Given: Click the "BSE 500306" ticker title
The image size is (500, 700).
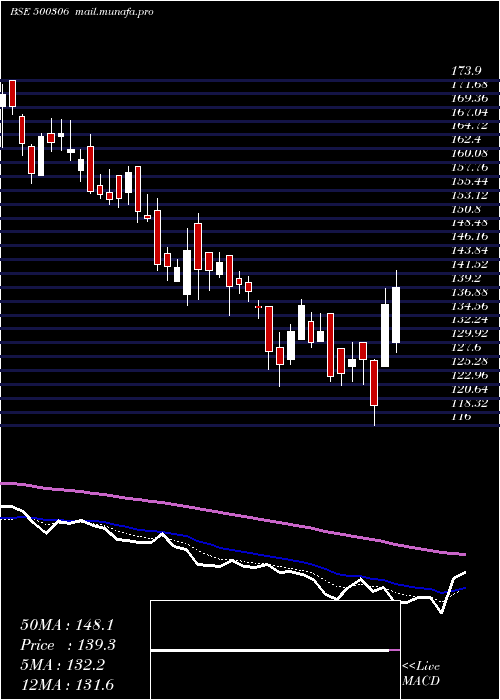Looking at the screenshot, I should 39,12.
